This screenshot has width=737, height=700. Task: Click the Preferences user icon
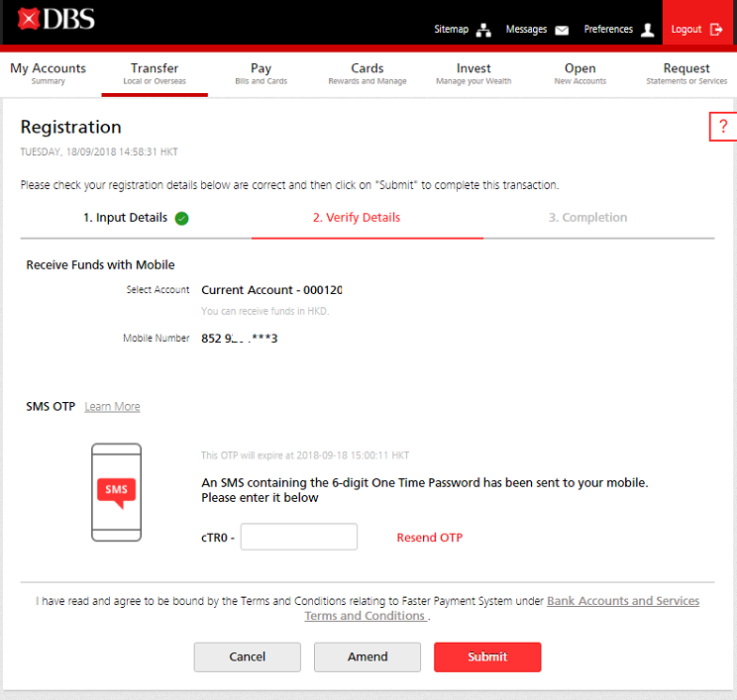click(x=648, y=30)
